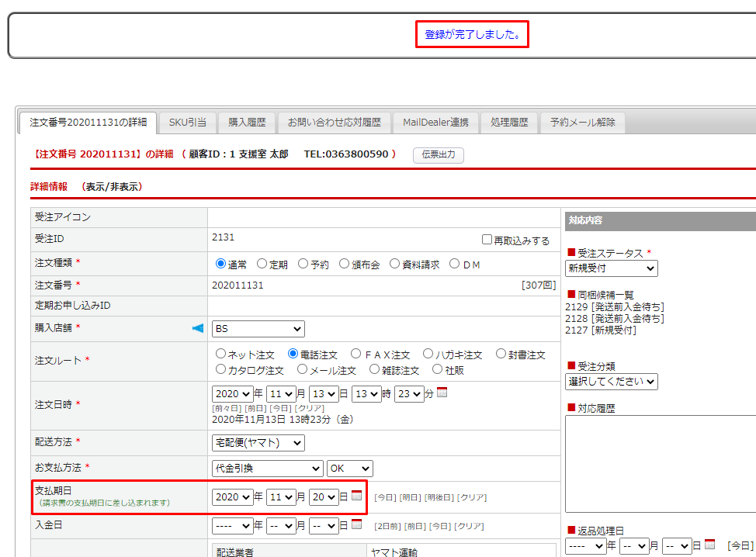Expand the 受注ステータス dropdown
The width and height of the screenshot is (756, 557).
tap(611, 268)
